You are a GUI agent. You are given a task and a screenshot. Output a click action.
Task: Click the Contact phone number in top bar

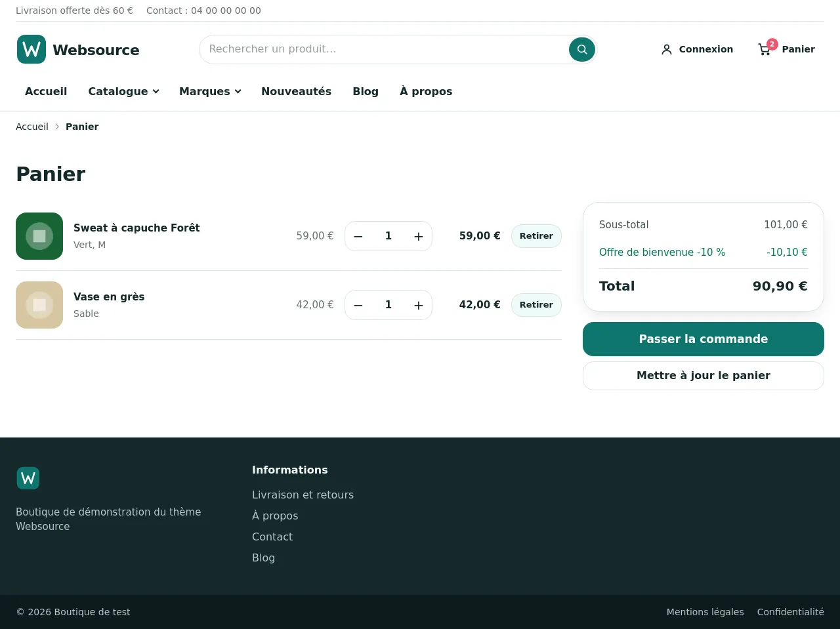click(226, 10)
